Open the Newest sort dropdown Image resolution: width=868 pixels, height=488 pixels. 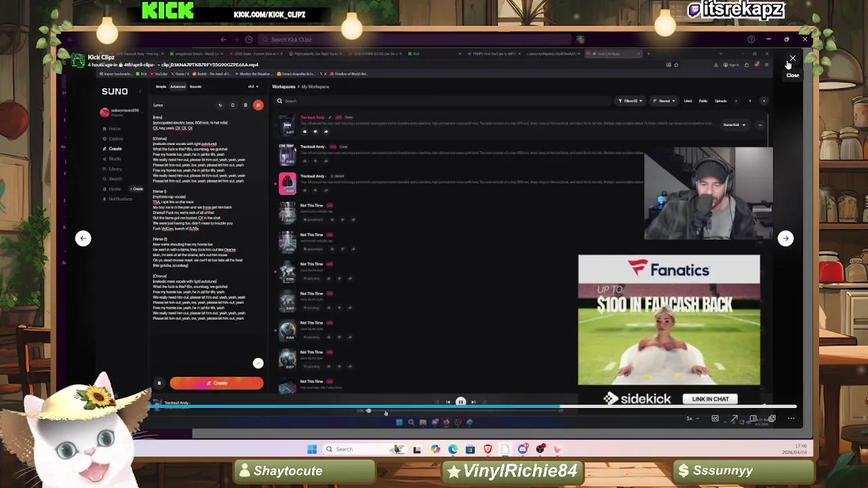click(x=664, y=101)
